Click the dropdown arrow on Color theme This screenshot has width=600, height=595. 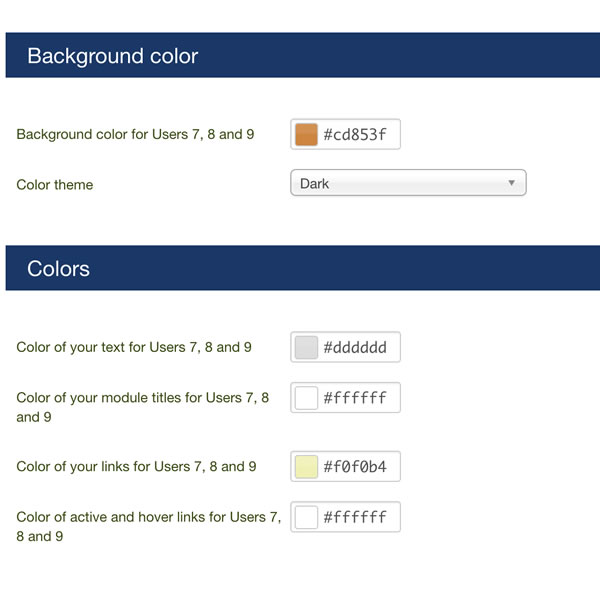[511, 183]
